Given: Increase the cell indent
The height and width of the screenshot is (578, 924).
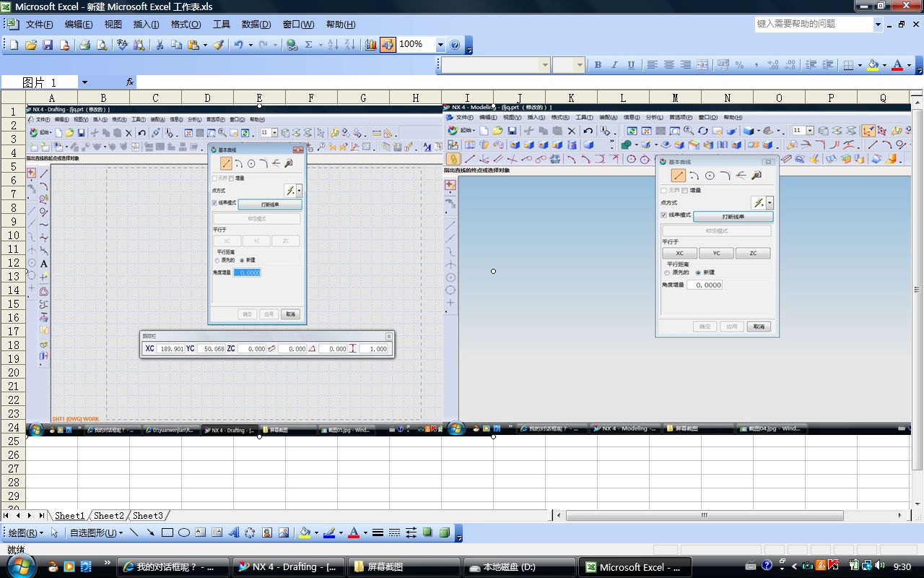Looking at the screenshot, I should [x=827, y=65].
